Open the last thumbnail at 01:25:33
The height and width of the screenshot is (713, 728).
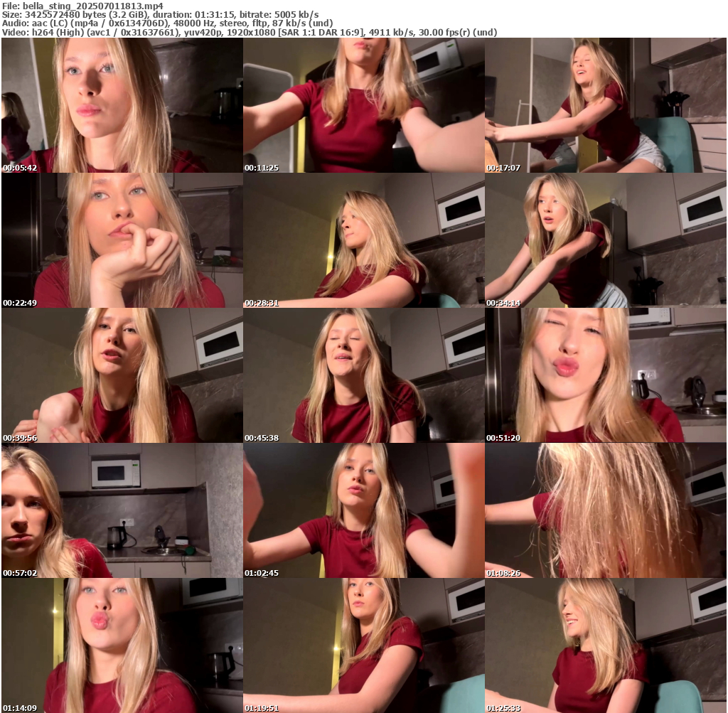[x=606, y=645]
